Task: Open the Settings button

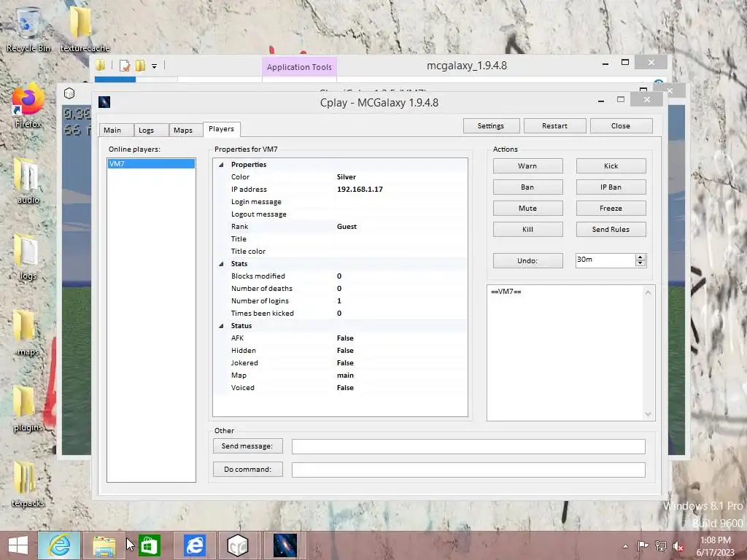Action: 491,125
